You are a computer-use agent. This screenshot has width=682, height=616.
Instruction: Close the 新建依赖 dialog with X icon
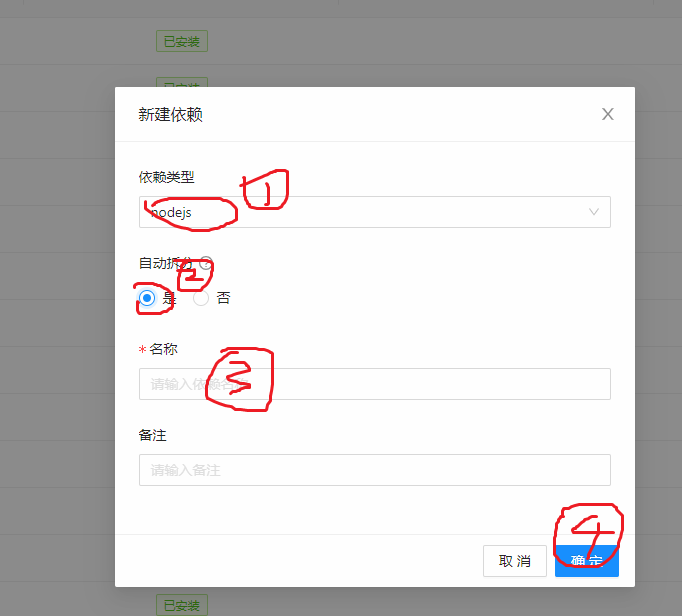[x=608, y=114]
